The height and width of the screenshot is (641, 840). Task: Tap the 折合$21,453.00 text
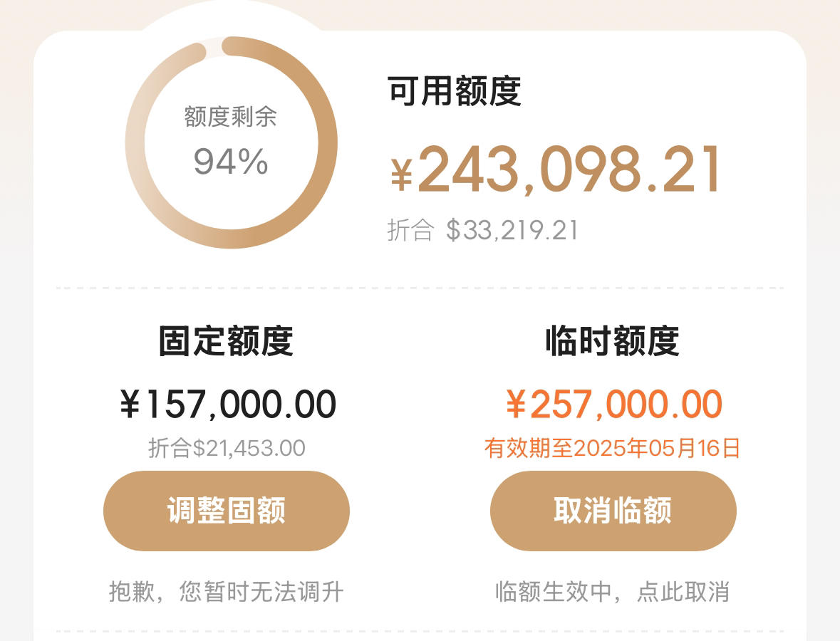click(x=227, y=448)
